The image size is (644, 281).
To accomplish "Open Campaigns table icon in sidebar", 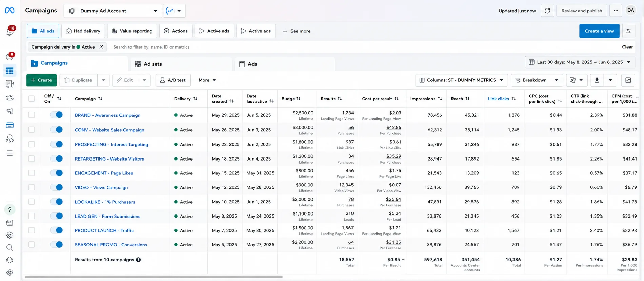I will [10, 71].
